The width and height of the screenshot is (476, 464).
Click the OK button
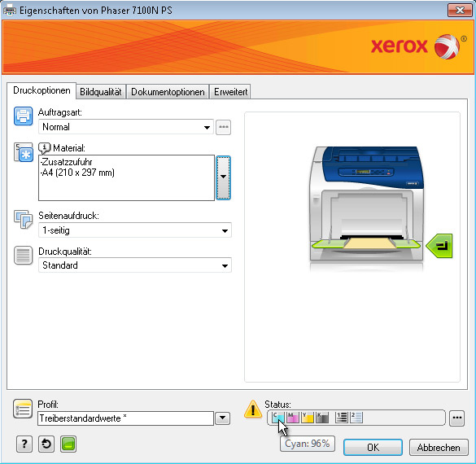click(x=373, y=447)
